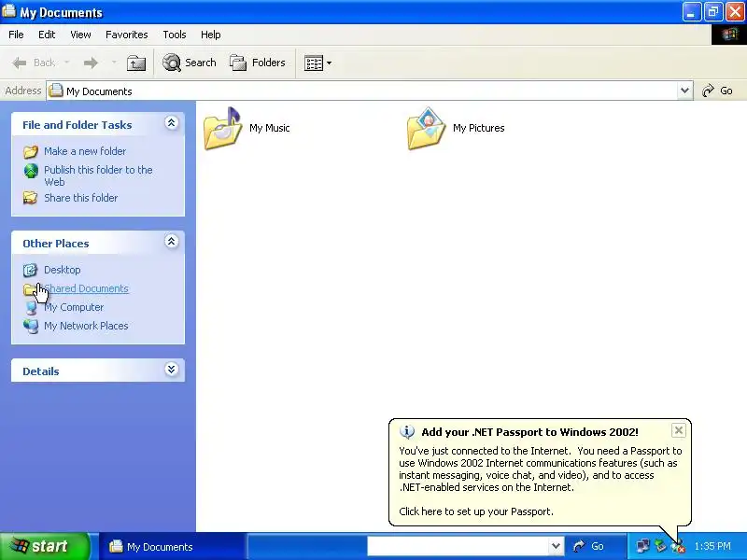
Task: Click the Share this folder icon
Action: click(x=31, y=198)
